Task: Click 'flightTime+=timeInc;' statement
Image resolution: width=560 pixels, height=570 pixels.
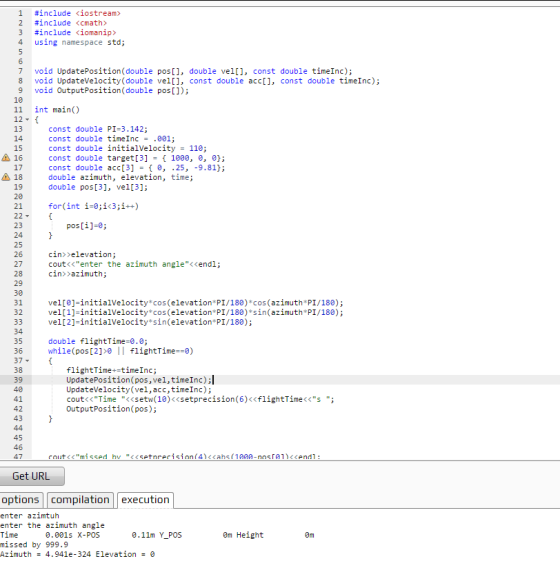Action: coord(112,370)
